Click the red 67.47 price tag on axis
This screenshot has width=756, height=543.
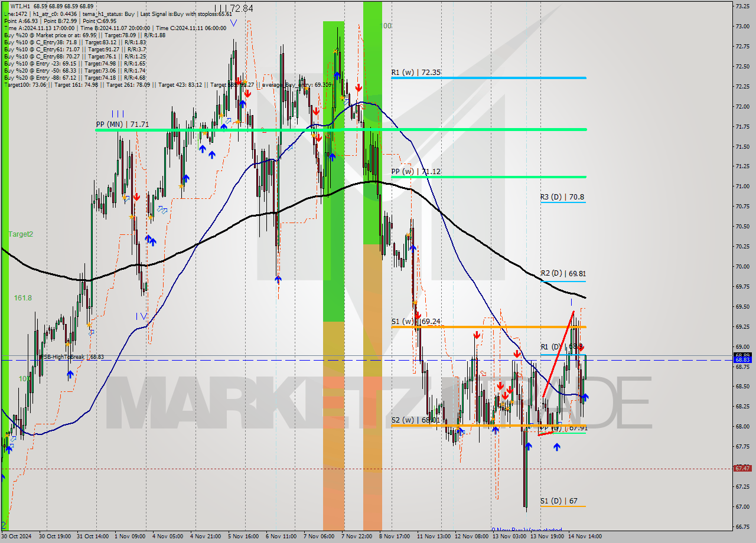[742, 468]
